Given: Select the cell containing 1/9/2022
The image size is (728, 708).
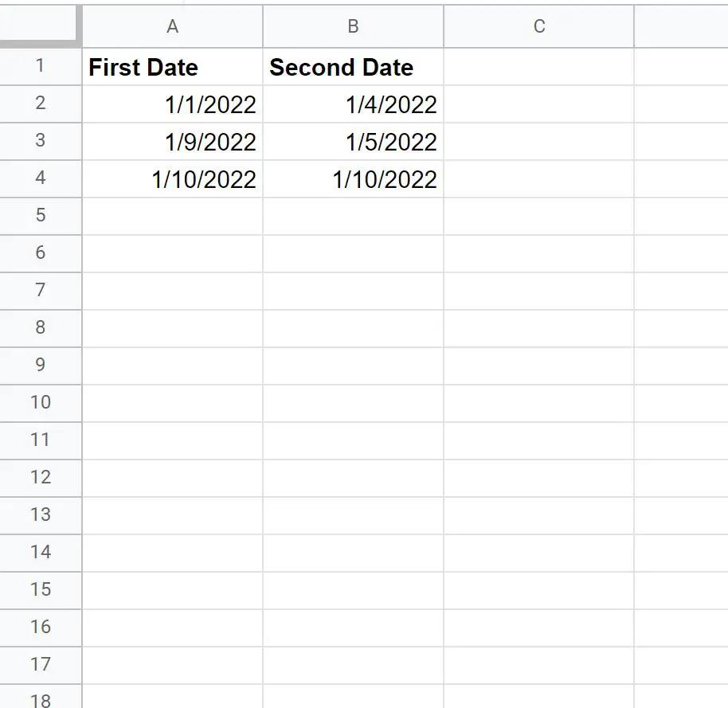Looking at the screenshot, I should click(172, 142).
